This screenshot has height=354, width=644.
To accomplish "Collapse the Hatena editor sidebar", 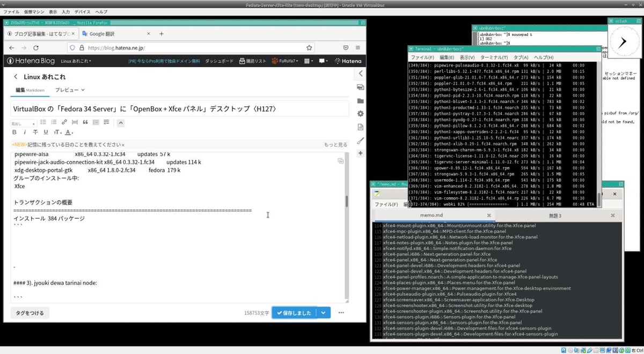I will pos(361,73).
